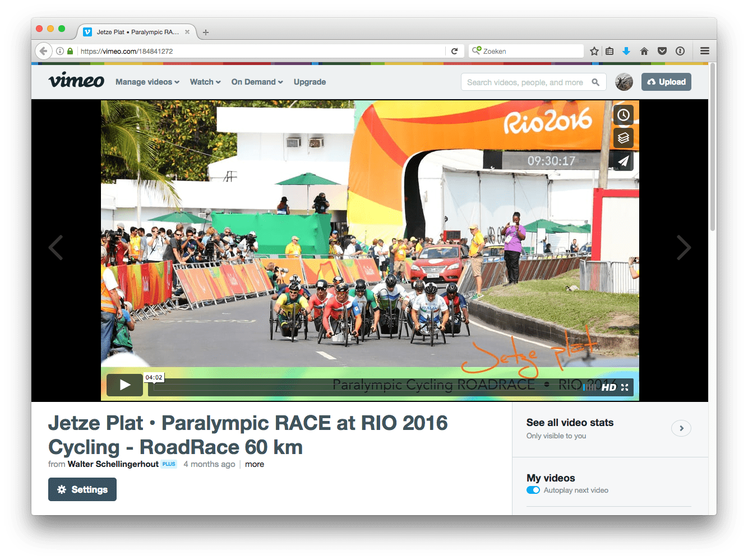Click the video title heading
The width and height of the screenshot is (748, 560).
point(248,435)
